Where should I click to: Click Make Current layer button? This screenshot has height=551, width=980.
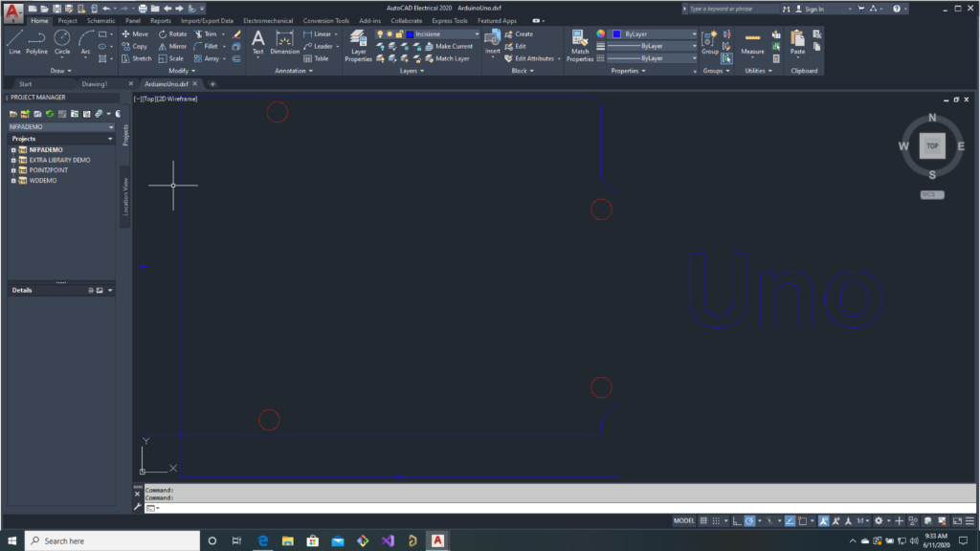pos(454,46)
